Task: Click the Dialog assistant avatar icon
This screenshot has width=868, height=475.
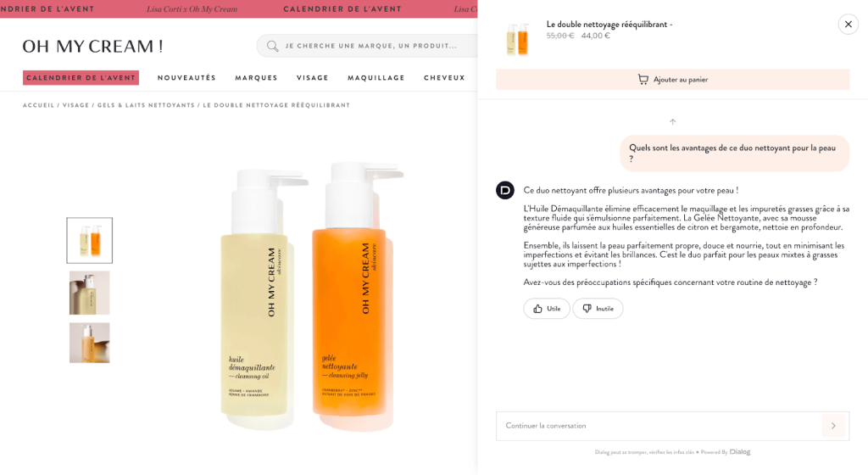Action: point(505,190)
